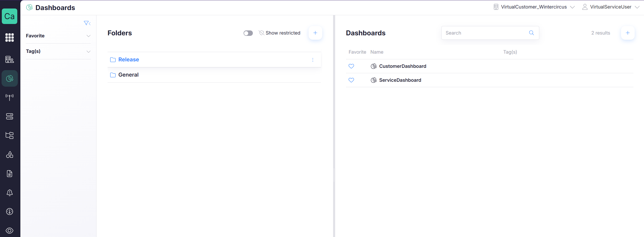The height and width of the screenshot is (237, 644).
Task: Open the ServiceDashboard link
Action: (x=400, y=80)
